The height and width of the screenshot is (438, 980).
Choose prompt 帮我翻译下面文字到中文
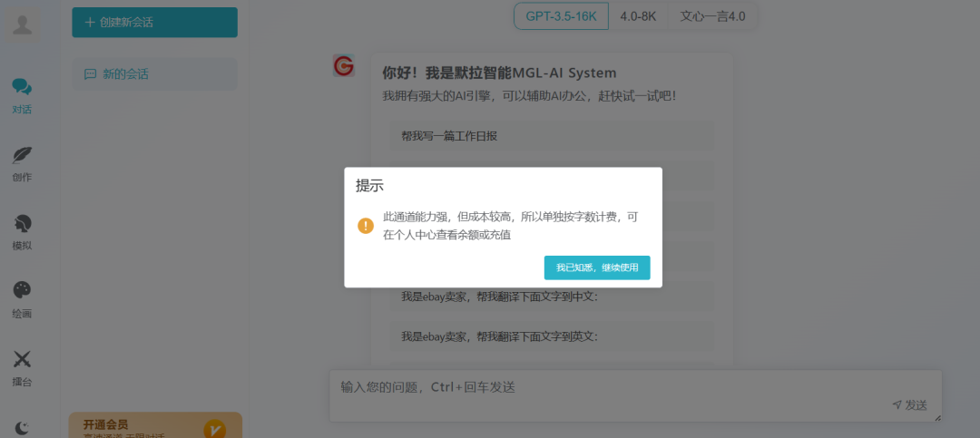[553, 297]
